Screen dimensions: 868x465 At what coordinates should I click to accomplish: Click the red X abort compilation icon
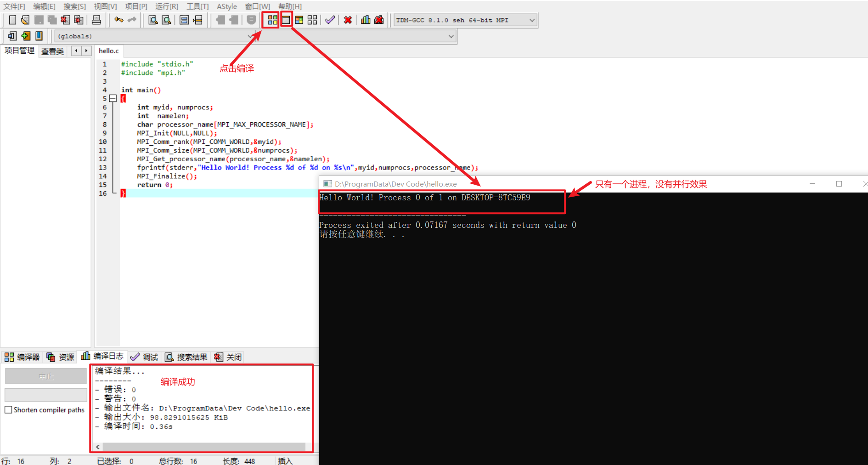tap(347, 20)
